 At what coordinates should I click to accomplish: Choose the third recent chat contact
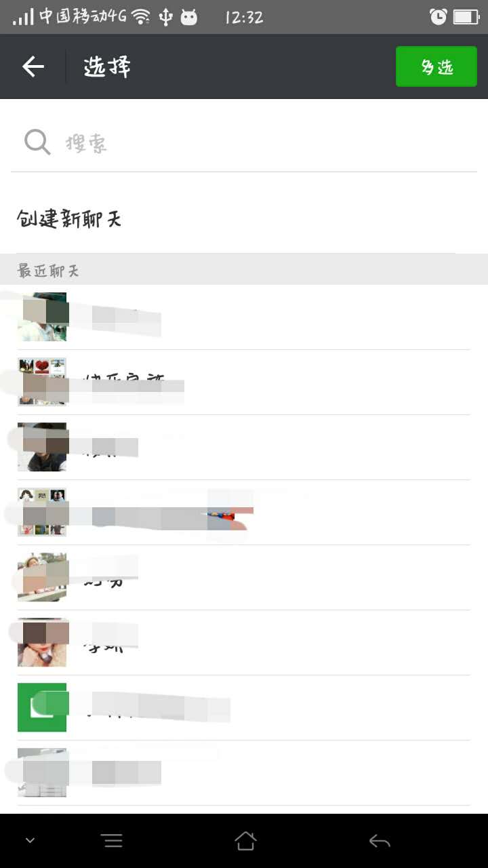[244, 448]
